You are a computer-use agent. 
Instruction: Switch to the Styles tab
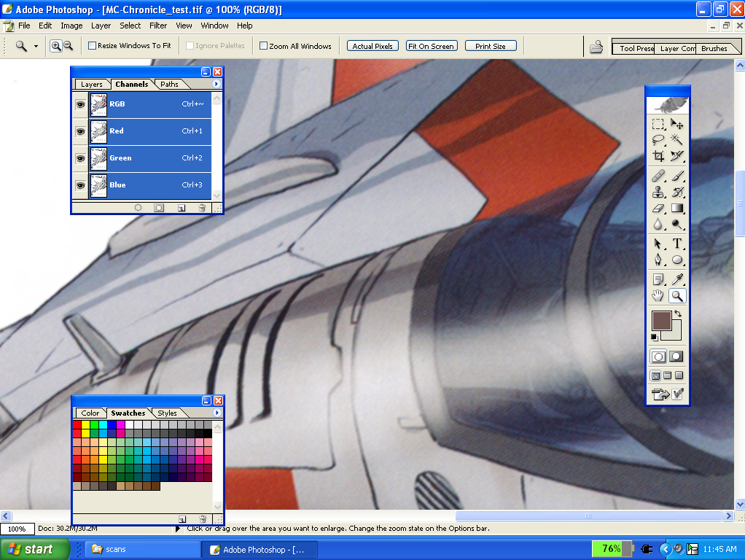tap(167, 413)
